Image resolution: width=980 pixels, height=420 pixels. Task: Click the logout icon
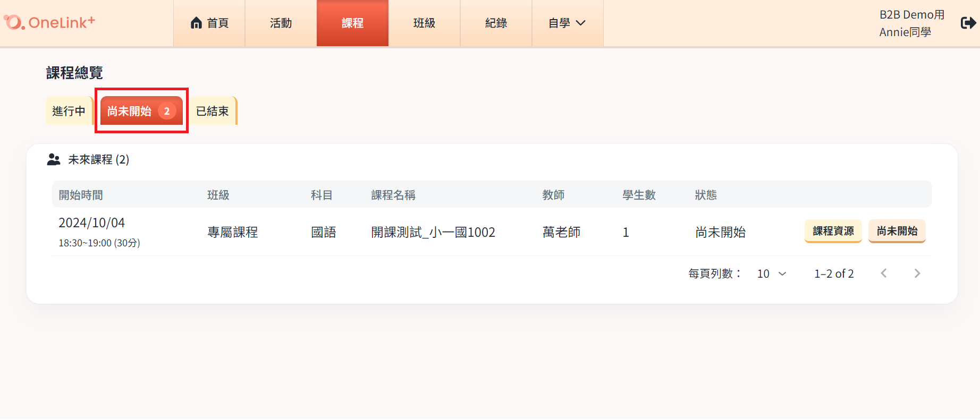968,23
